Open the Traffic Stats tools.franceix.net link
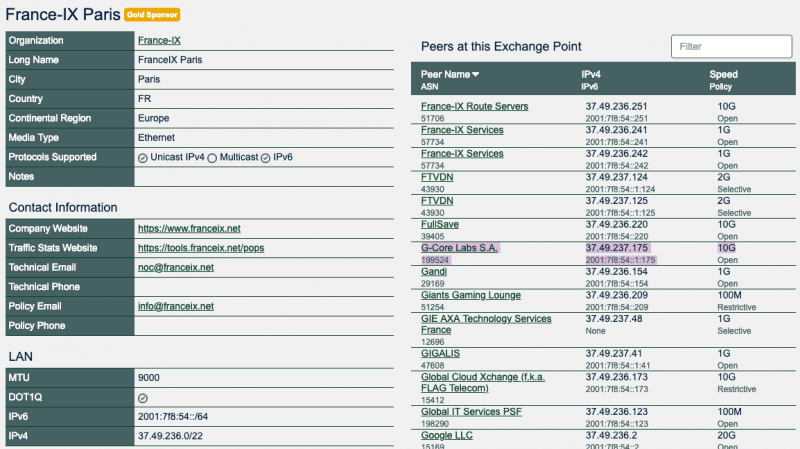The image size is (800, 449). [x=203, y=248]
